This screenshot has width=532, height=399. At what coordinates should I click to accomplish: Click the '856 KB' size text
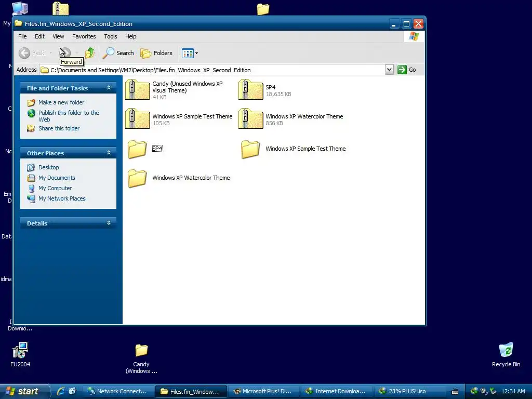tap(274, 123)
